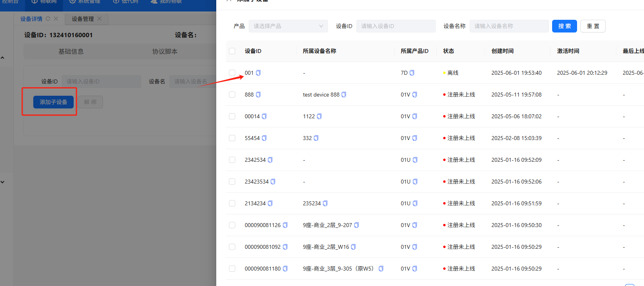Viewport: 644px width, 286px height.
Task: Copy device ID 888
Action: (x=258, y=95)
